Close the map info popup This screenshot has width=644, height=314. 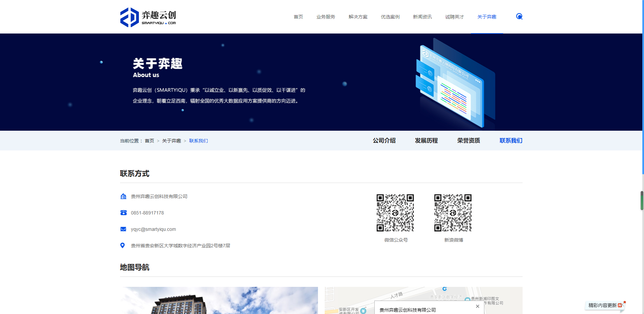pyautogui.click(x=477, y=306)
